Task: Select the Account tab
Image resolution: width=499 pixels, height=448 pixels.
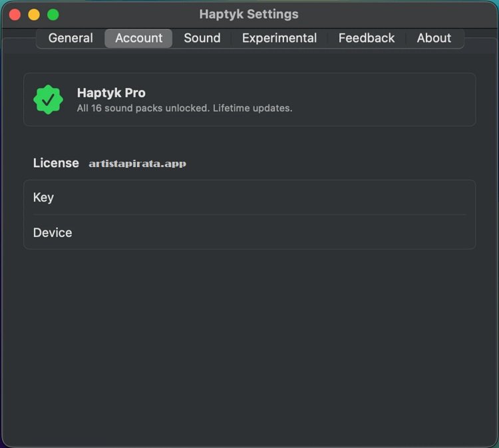Action: click(139, 38)
